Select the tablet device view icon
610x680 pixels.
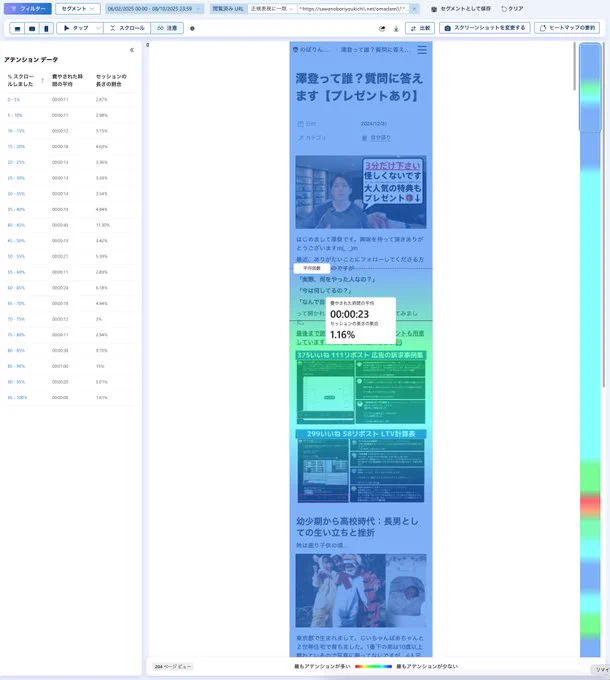coord(32,28)
